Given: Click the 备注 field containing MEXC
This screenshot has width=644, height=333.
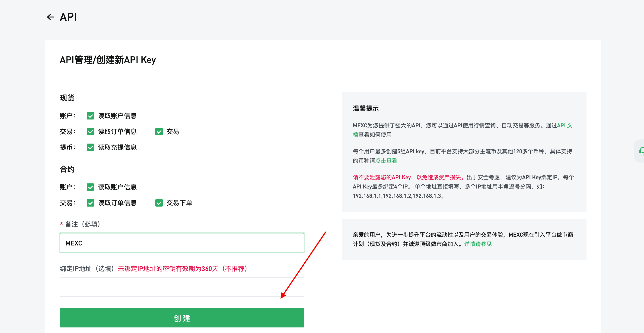Looking at the screenshot, I should tap(182, 243).
